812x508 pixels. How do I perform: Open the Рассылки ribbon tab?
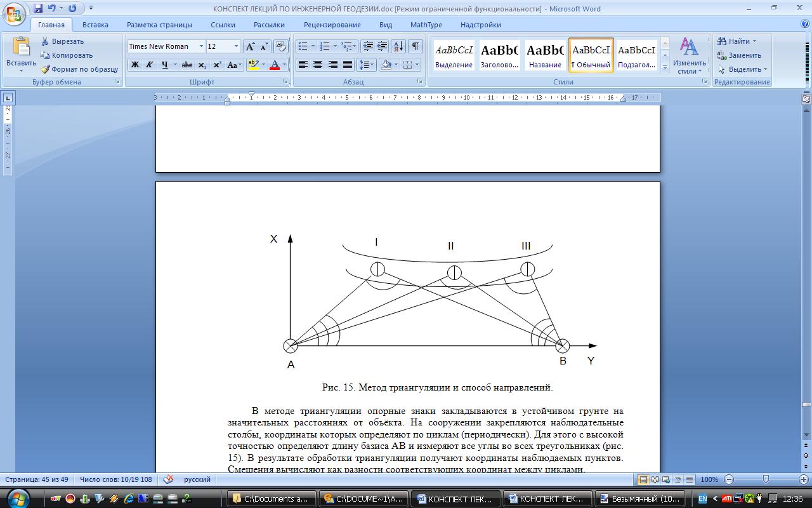click(x=269, y=25)
